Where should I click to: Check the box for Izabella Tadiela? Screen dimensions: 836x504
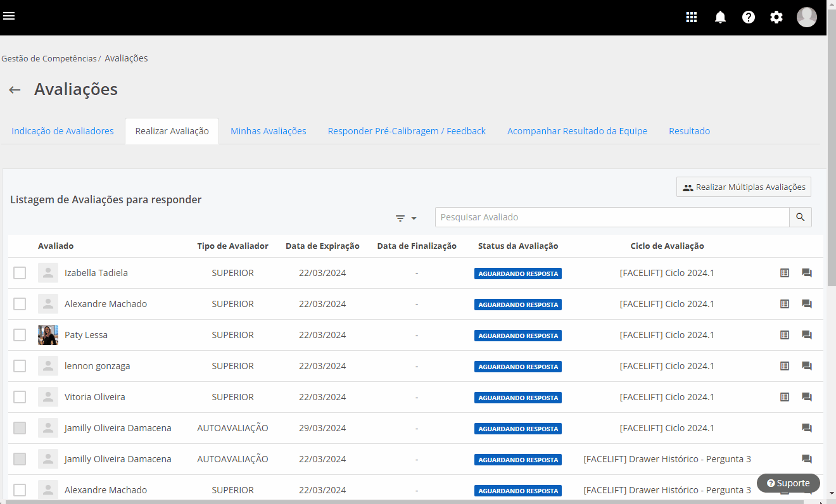20,273
